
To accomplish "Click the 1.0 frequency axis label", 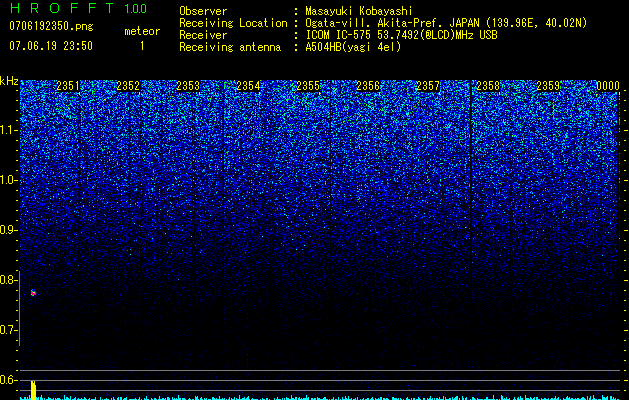I will coord(8,180).
